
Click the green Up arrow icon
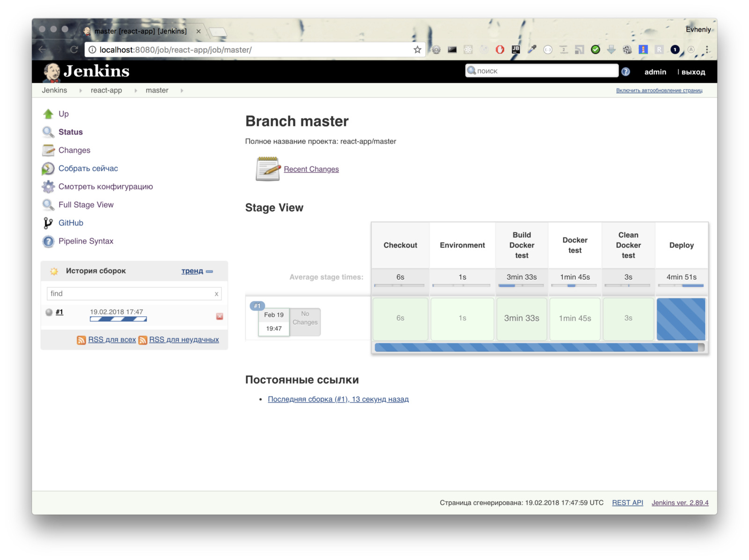pos(48,114)
